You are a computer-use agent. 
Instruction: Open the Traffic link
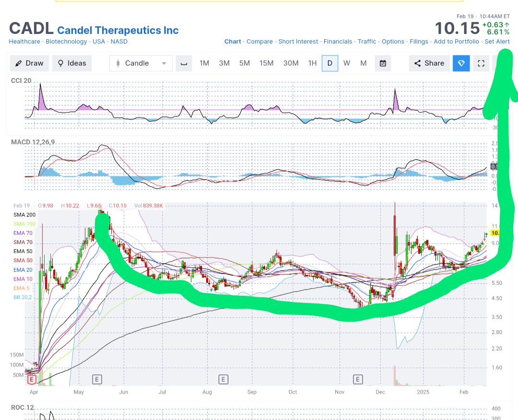(x=367, y=42)
